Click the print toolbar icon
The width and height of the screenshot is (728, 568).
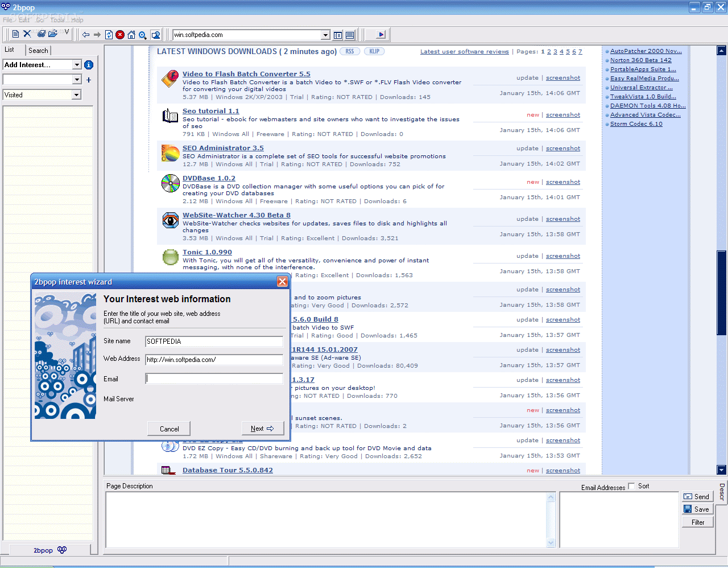coord(42,34)
